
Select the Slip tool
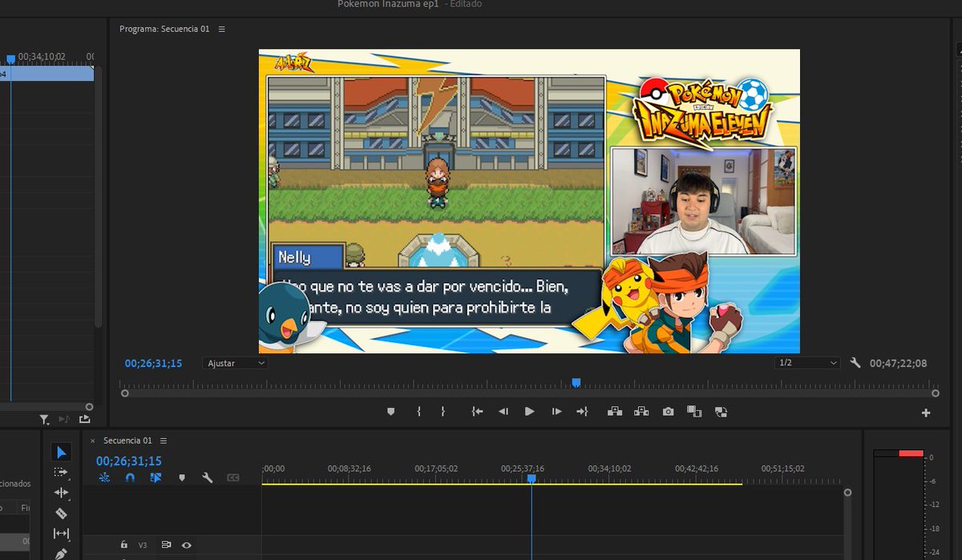[x=62, y=534]
